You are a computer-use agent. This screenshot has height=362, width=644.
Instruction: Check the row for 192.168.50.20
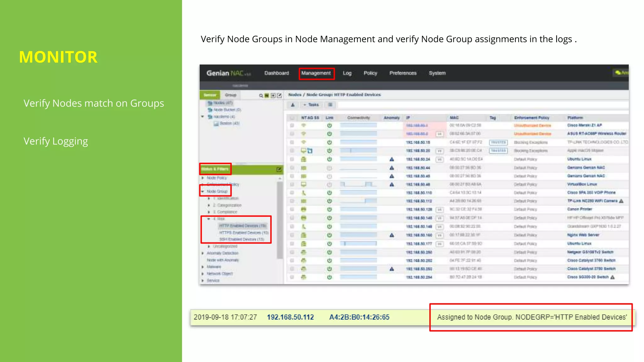coord(292,151)
